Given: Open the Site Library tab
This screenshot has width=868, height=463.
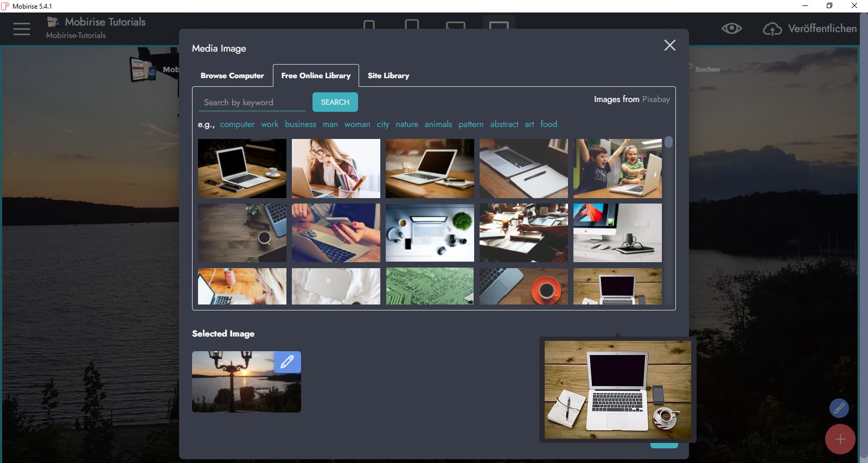Looking at the screenshot, I should (x=388, y=75).
